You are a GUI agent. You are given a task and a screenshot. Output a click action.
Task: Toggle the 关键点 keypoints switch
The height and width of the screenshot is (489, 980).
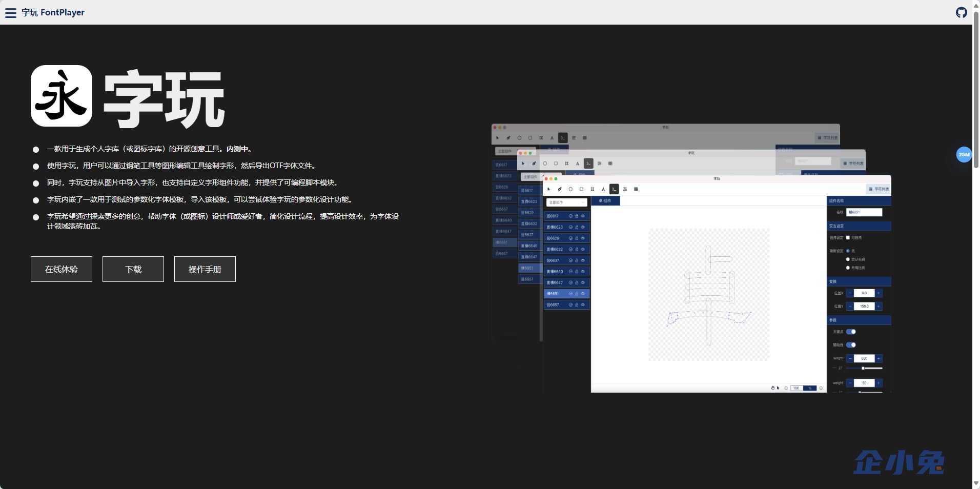point(851,332)
